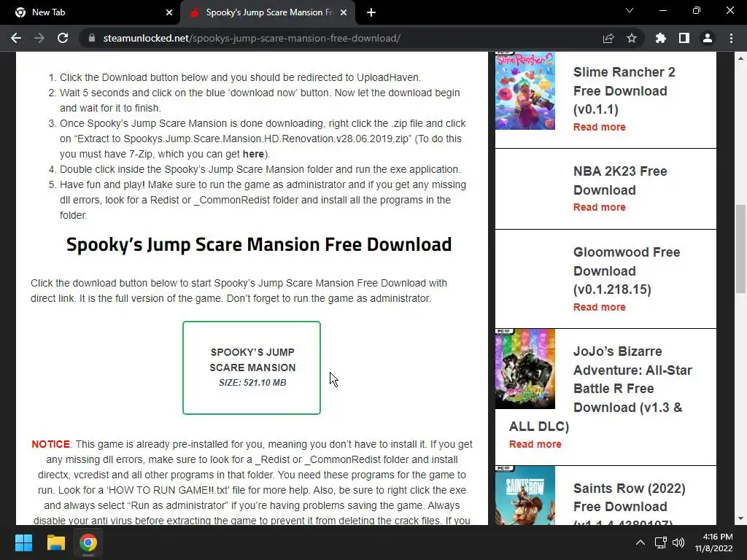The image size is (747, 560).
Task: Click the forward navigation arrow
Action: [39, 38]
